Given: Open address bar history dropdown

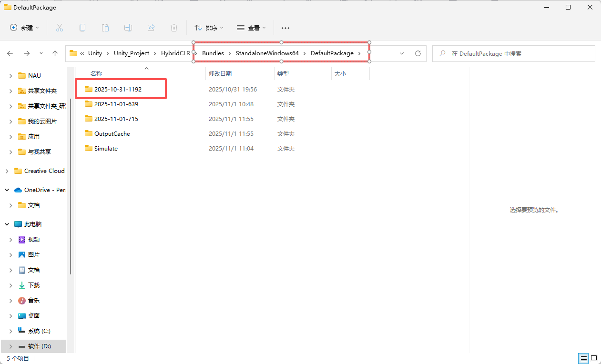Looking at the screenshot, I should point(402,53).
